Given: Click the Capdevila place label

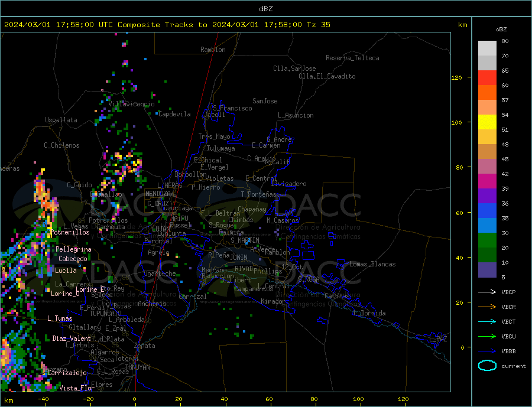Looking at the screenshot, I should [x=174, y=114].
